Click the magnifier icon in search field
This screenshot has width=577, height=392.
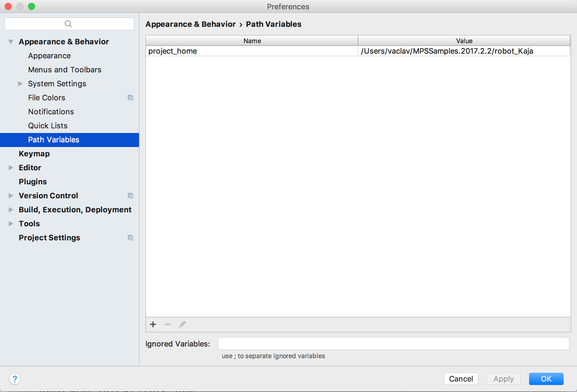(68, 24)
